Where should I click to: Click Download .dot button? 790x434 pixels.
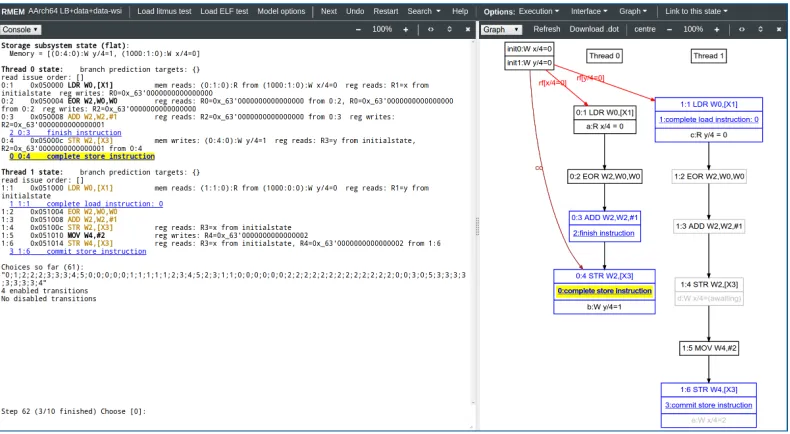594,29
